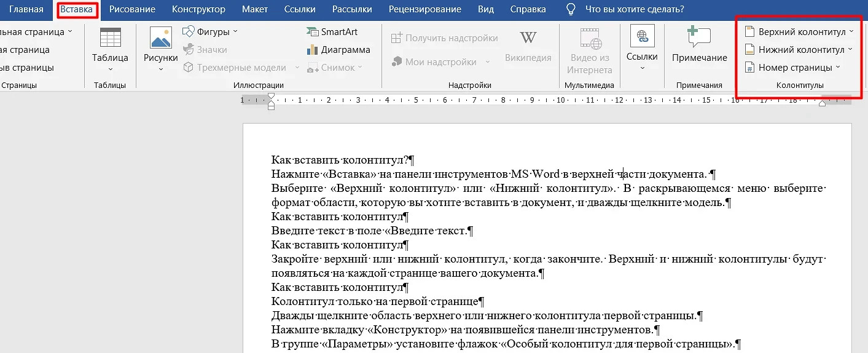Click the lightbulb search icon

(571, 9)
